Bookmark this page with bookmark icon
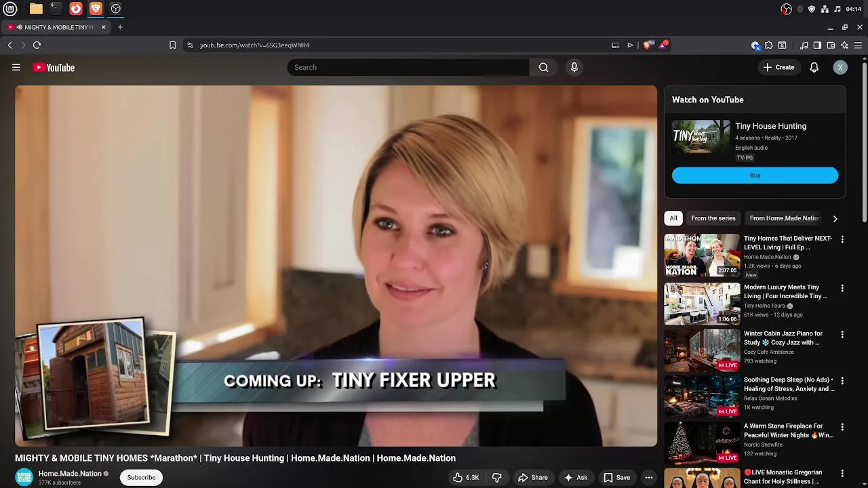Viewport: 868px width, 488px height. point(172,45)
